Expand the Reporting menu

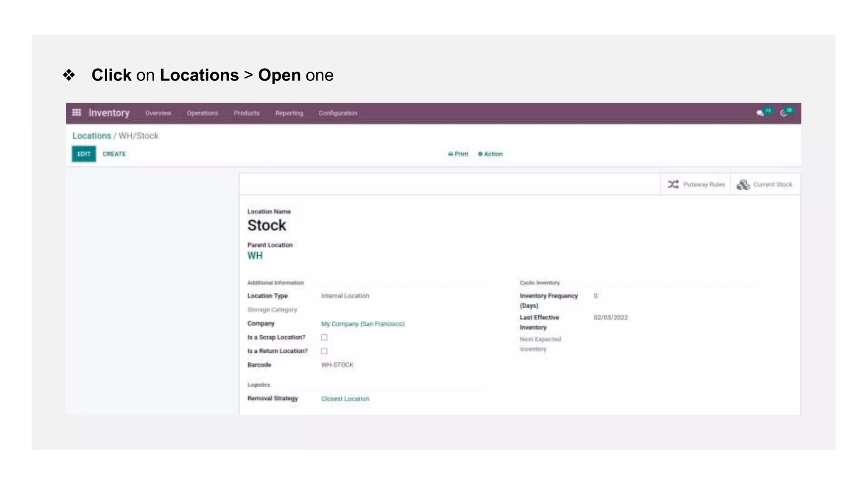[289, 113]
